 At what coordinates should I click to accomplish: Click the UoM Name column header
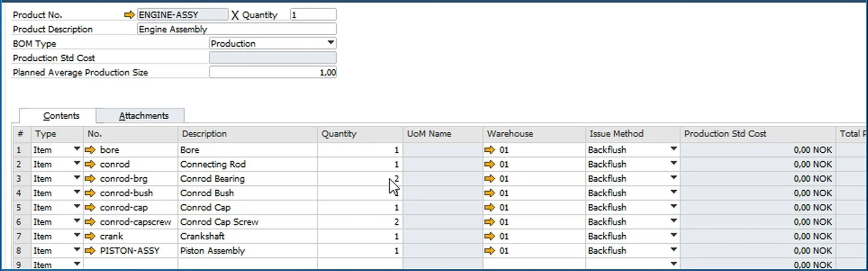443,134
